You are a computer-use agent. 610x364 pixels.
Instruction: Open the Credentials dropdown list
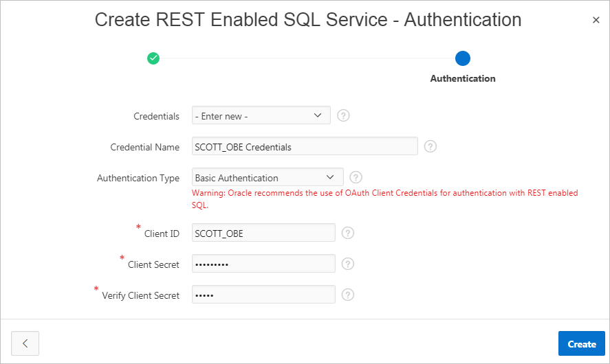coord(261,115)
